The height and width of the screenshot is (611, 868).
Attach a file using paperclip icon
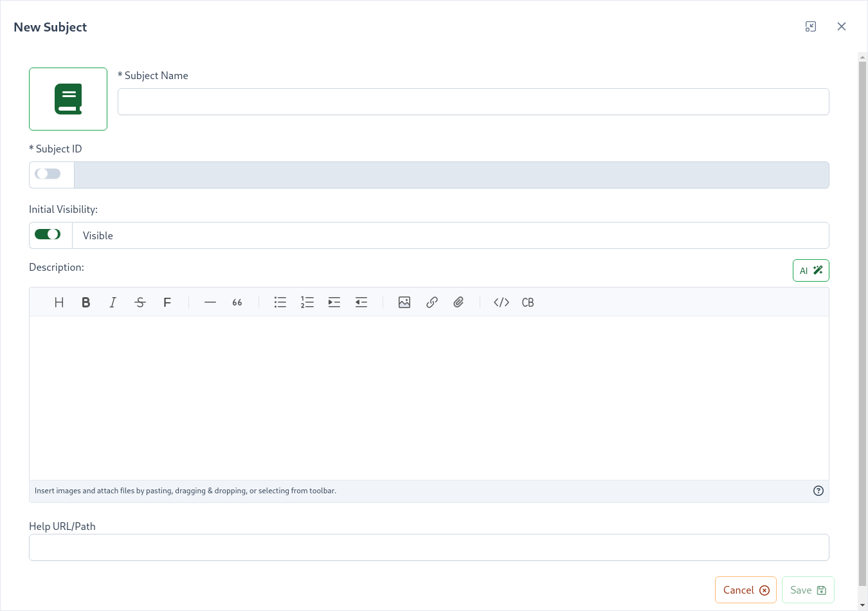(458, 302)
